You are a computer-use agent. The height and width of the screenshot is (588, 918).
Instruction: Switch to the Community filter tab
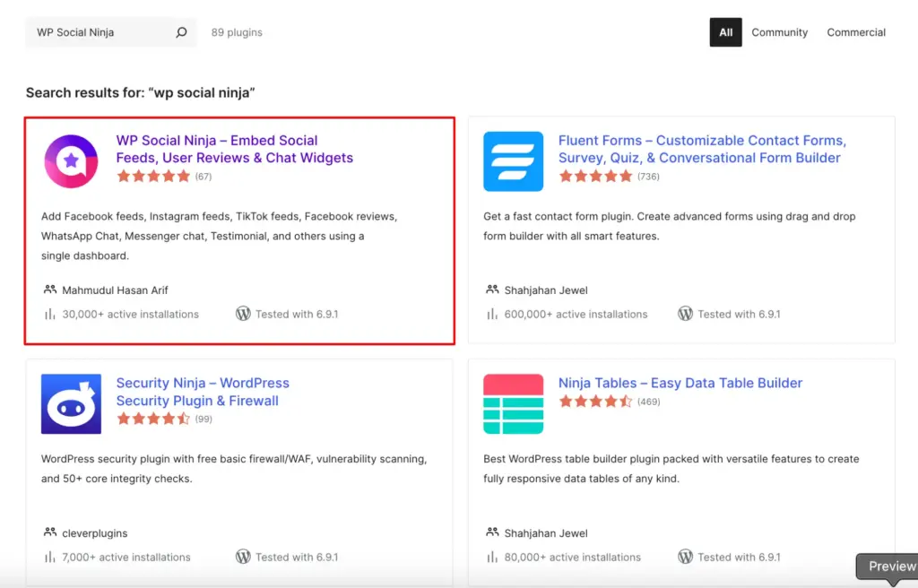click(x=779, y=32)
